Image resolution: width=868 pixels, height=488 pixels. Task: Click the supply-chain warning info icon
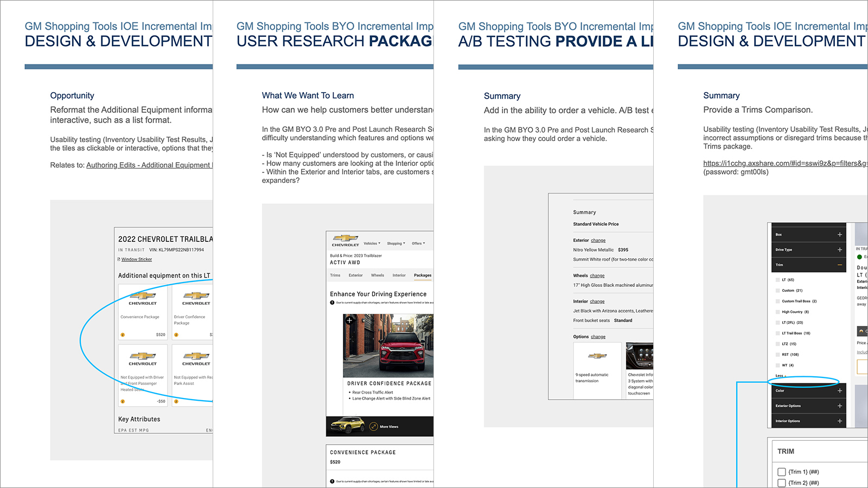click(332, 303)
